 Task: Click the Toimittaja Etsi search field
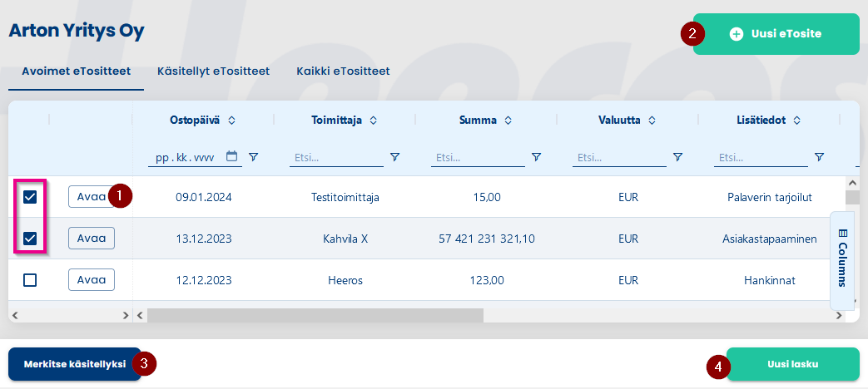click(x=336, y=157)
